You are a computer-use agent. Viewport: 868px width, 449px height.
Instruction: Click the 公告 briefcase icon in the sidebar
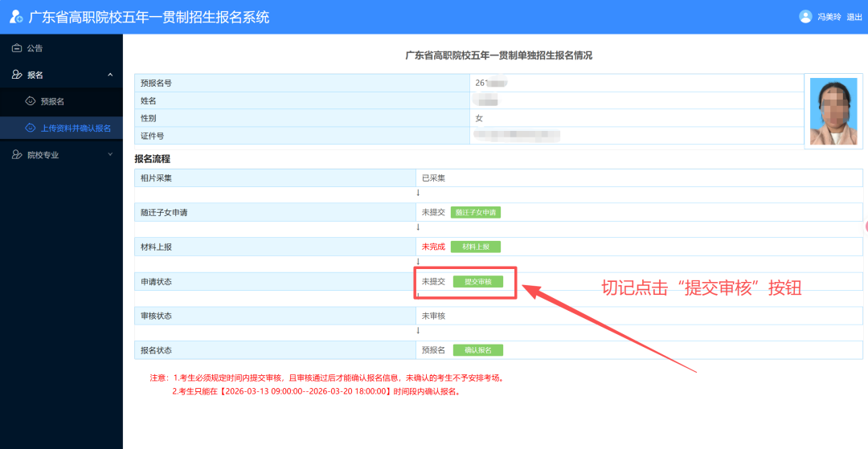[x=17, y=48]
